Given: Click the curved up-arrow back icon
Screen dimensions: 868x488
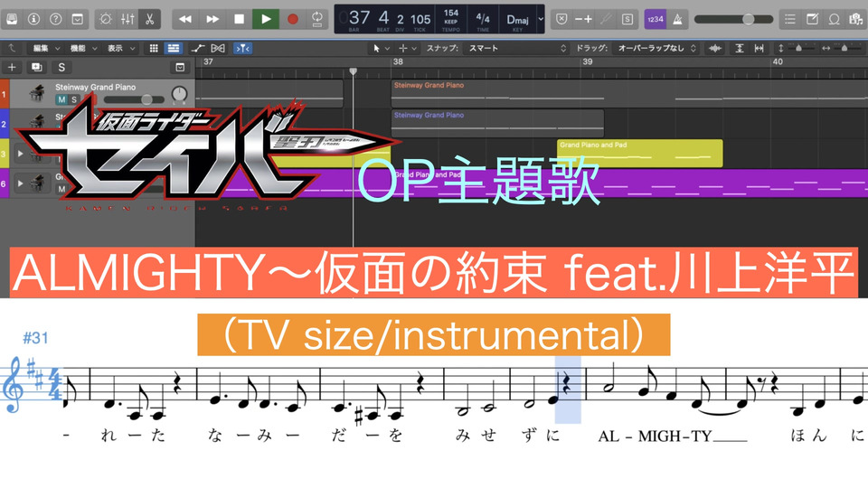Looking at the screenshot, I should click(12, 48).
